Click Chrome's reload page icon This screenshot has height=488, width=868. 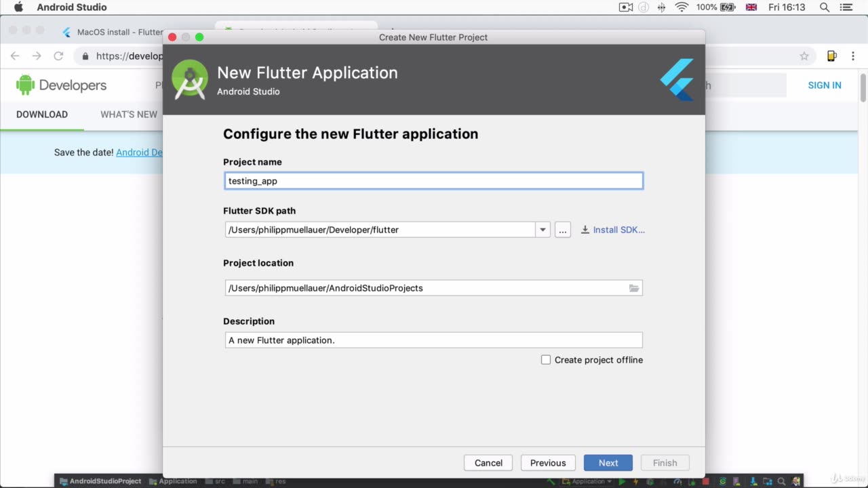tap(58, 56)
